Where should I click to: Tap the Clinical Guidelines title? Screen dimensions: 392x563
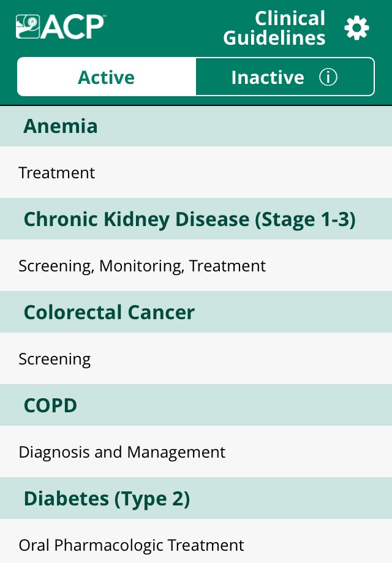coord(274,28)
